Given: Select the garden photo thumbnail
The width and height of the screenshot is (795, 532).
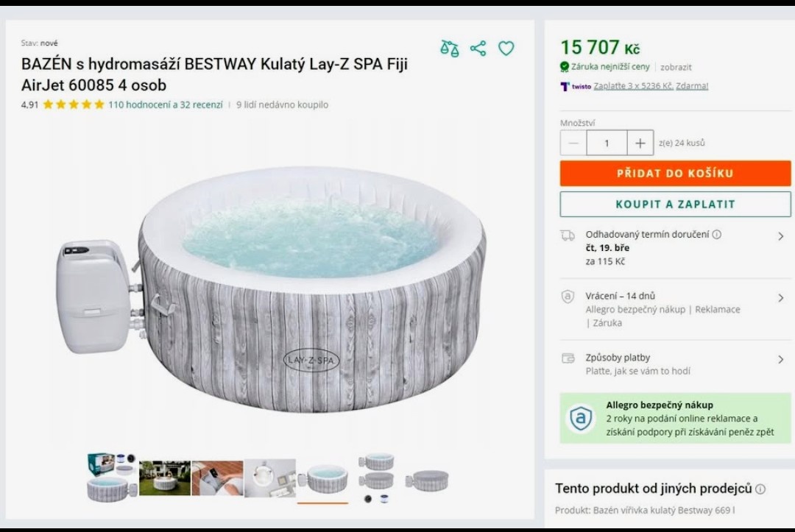Looking at the screenshot, I should pyautogui.click(x=165, y=478).
